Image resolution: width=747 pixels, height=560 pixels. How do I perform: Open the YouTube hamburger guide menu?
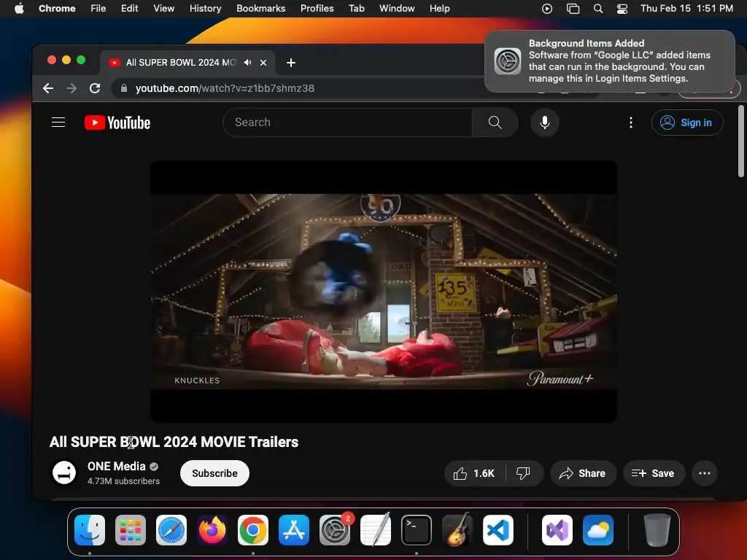click(x=58, y=122)
